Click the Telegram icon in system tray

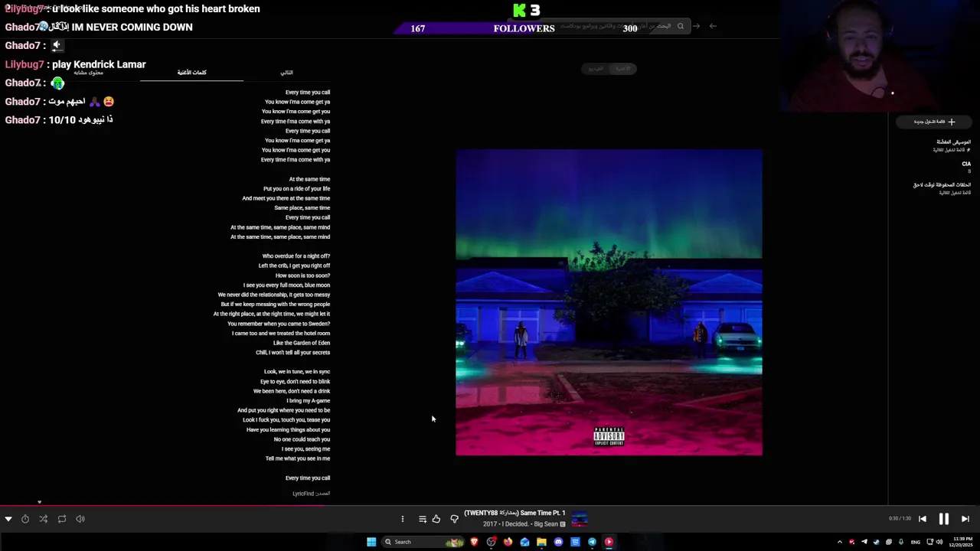coord(864,542)
